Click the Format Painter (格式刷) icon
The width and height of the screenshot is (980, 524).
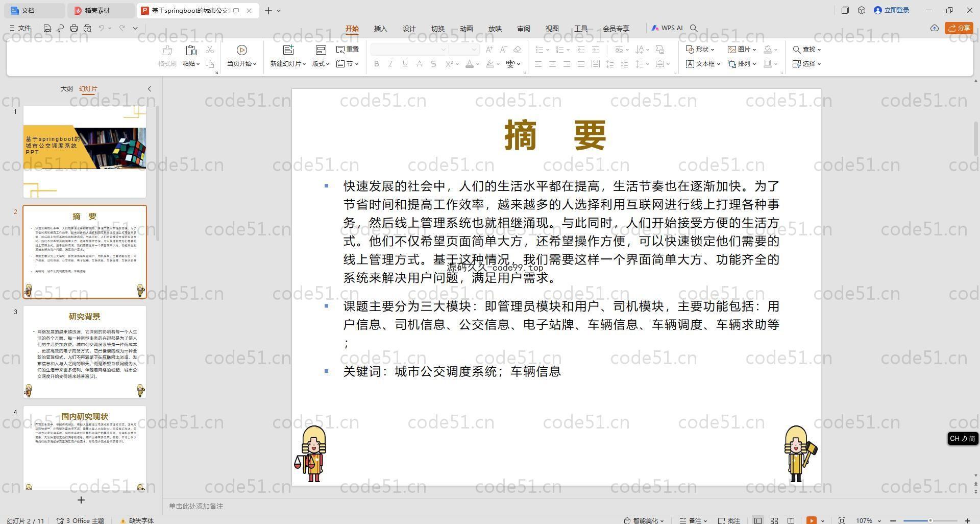[167, 50]
